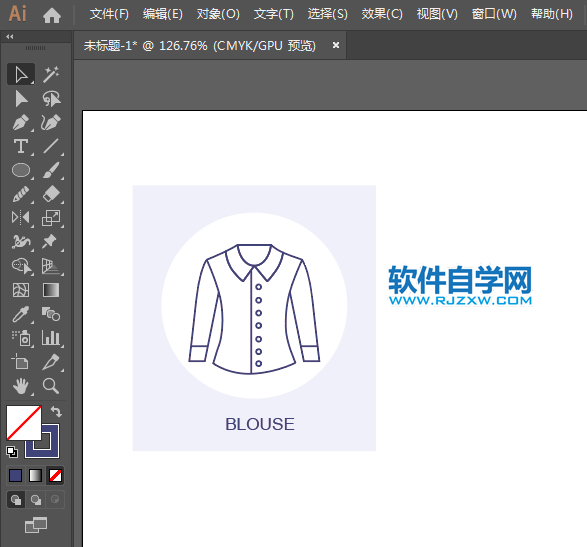This screenshot has height=547, width=587.
Task: Select the Perspective Grid tool
Action: (51, 266)
